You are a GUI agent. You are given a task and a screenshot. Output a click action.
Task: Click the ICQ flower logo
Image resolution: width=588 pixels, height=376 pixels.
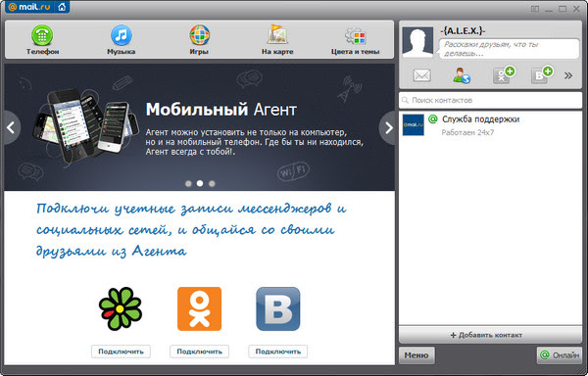click(121, 309)
